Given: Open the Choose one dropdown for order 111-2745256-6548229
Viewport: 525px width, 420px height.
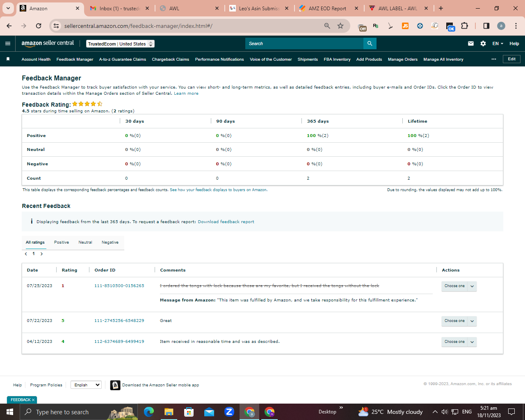Looking at the screenshot, I should 459,321.
